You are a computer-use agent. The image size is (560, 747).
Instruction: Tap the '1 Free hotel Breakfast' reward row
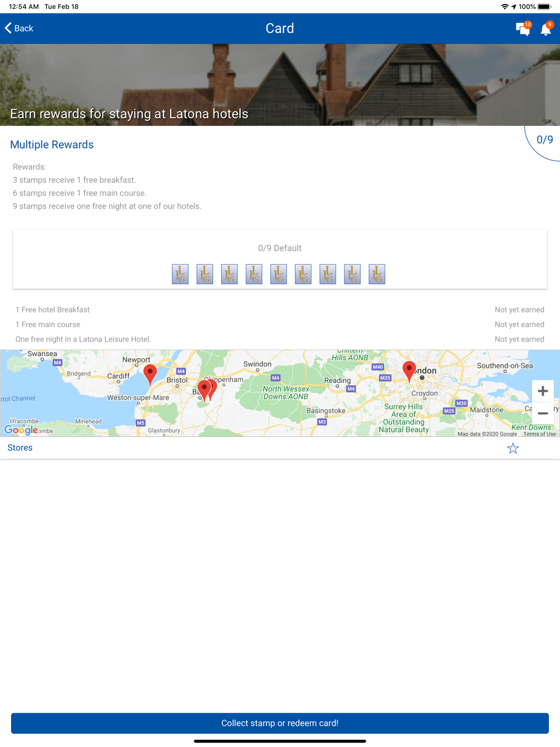pos(280,310)
